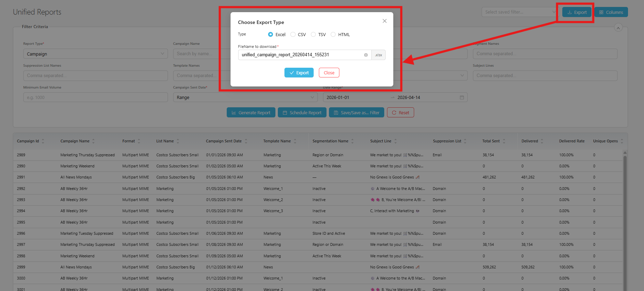Screen dimensions: 644x291
Task: Confirm export with the blue Export button
Action: click(299, 73)
